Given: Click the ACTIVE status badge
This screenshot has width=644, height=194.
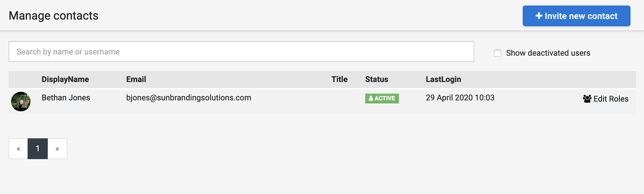Looking at the screenshot, I should (382, 99).
